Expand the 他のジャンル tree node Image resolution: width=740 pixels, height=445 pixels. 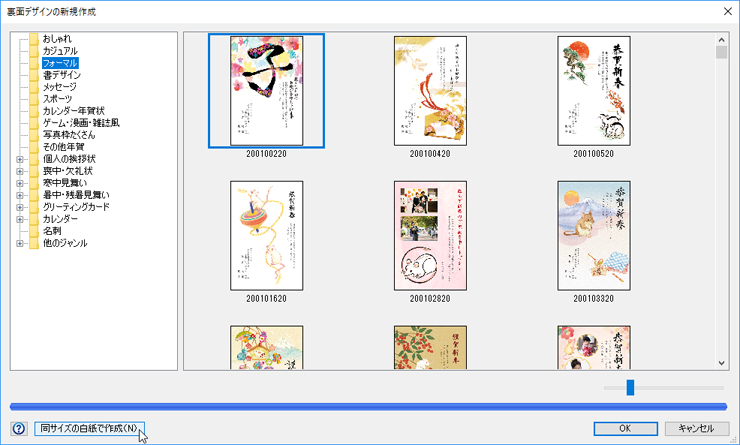click(x=19, y=243)
